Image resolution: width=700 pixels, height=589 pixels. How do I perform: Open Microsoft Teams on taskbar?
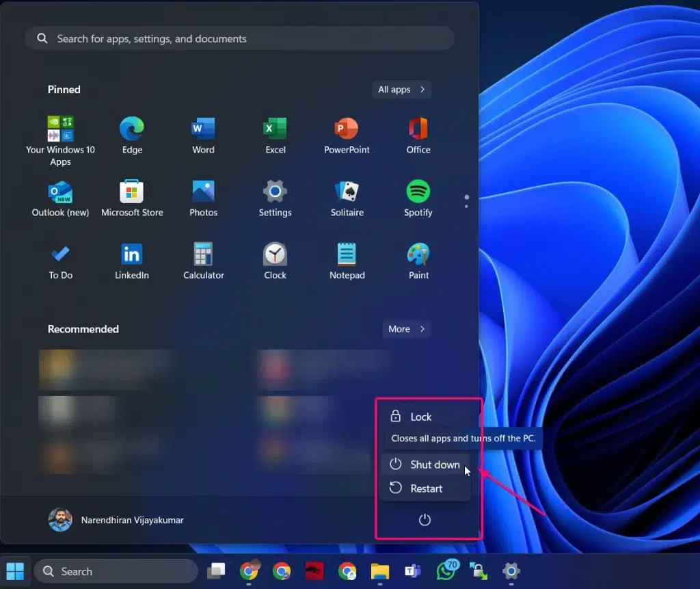point(413,571)
